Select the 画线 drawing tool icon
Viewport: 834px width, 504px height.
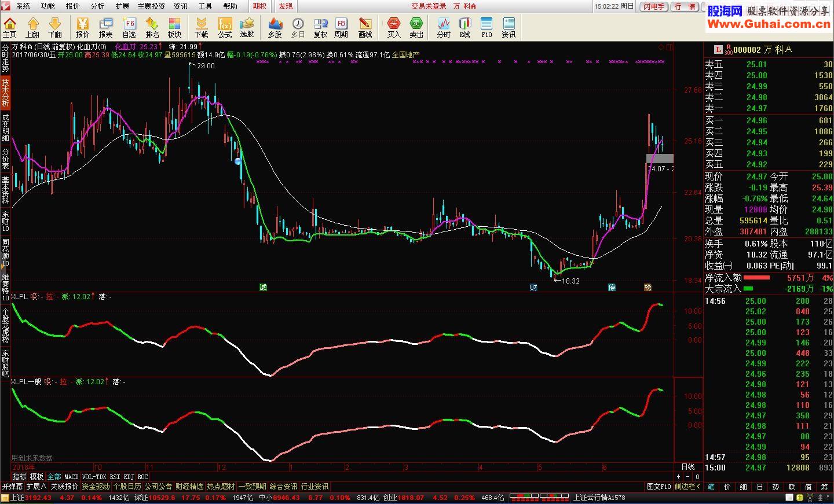tap(365, 27)
